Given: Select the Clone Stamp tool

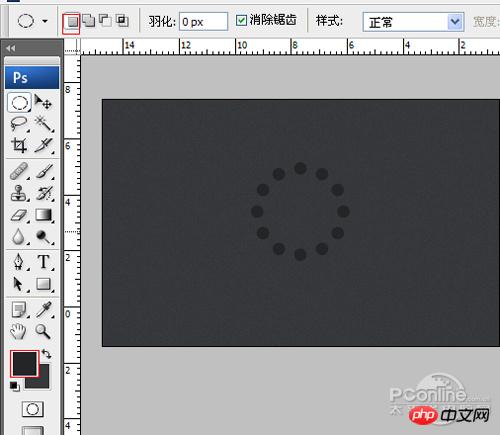Looking at the screenshot, I should tap(19, 193).
